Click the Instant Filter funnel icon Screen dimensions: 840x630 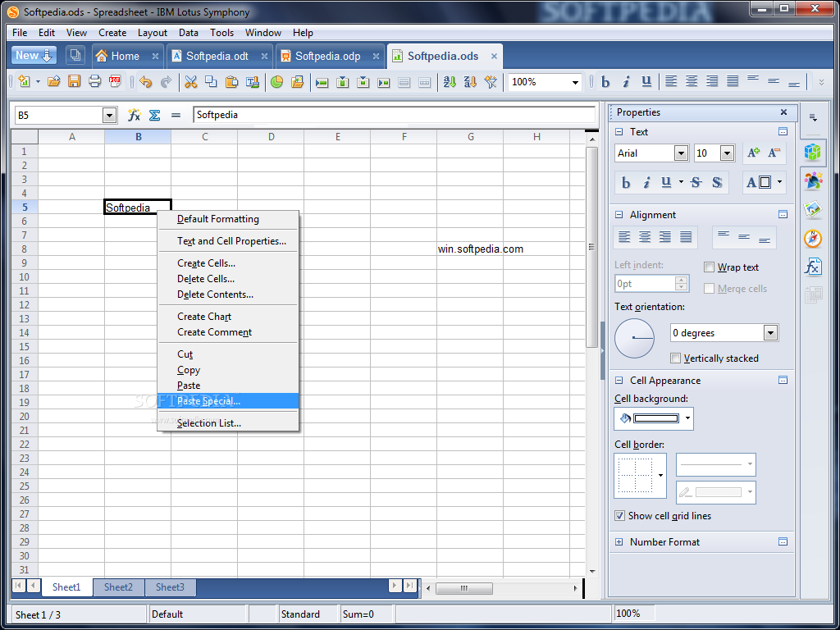[491, 81]
